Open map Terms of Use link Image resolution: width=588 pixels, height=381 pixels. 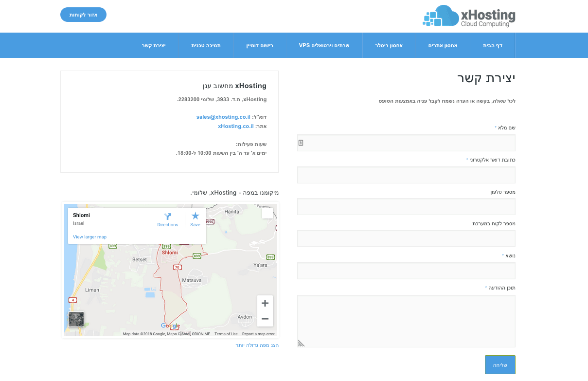tap(226, 334)
